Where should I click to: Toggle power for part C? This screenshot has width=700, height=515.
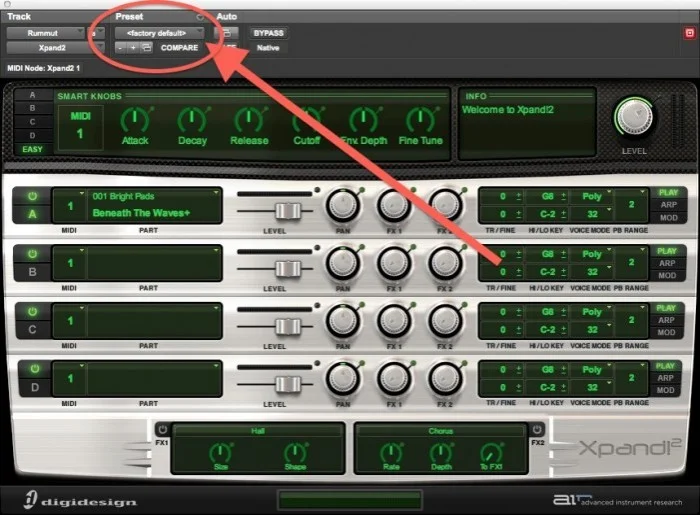tap(32, 311)
